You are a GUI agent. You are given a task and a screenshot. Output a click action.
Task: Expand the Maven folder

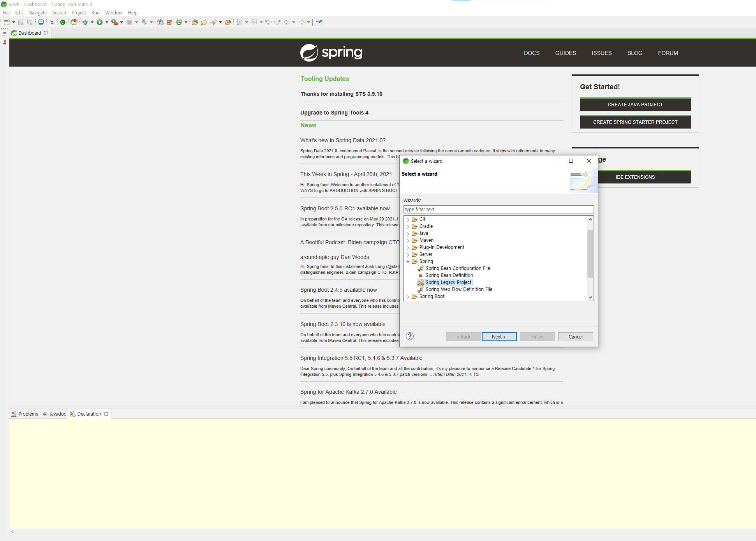pyautogui.click(x=408, y=240)
